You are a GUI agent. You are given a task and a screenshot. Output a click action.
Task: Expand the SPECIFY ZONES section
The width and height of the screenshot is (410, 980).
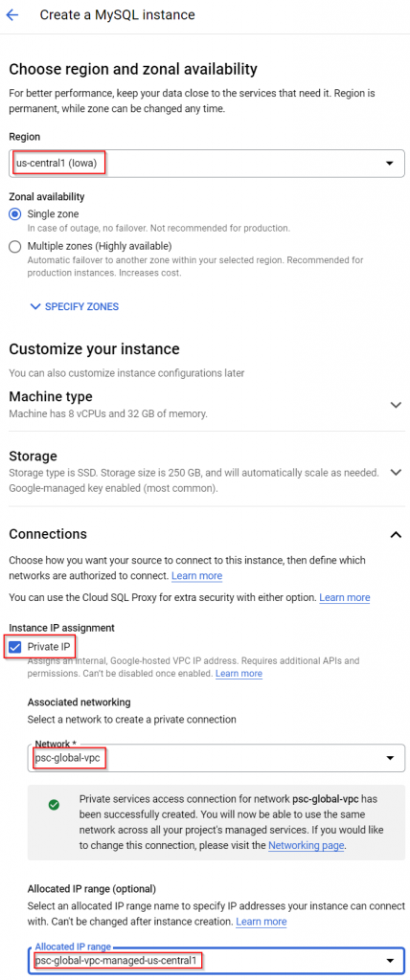(75, 306)
